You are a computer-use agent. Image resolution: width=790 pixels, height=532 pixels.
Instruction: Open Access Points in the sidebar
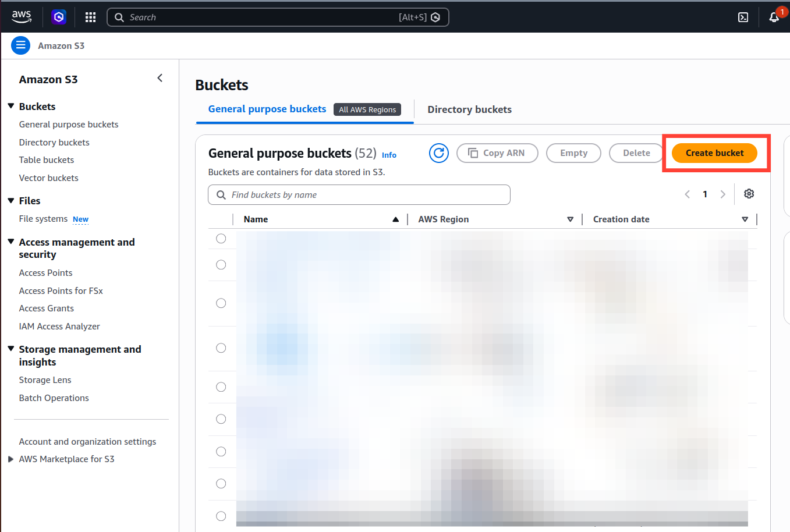tap(45, 273)
